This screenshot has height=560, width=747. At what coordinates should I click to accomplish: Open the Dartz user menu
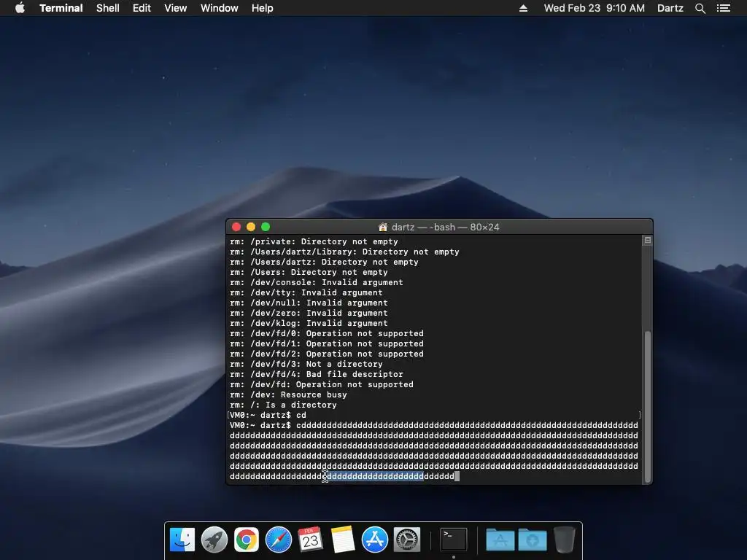[x=670, y=8]
